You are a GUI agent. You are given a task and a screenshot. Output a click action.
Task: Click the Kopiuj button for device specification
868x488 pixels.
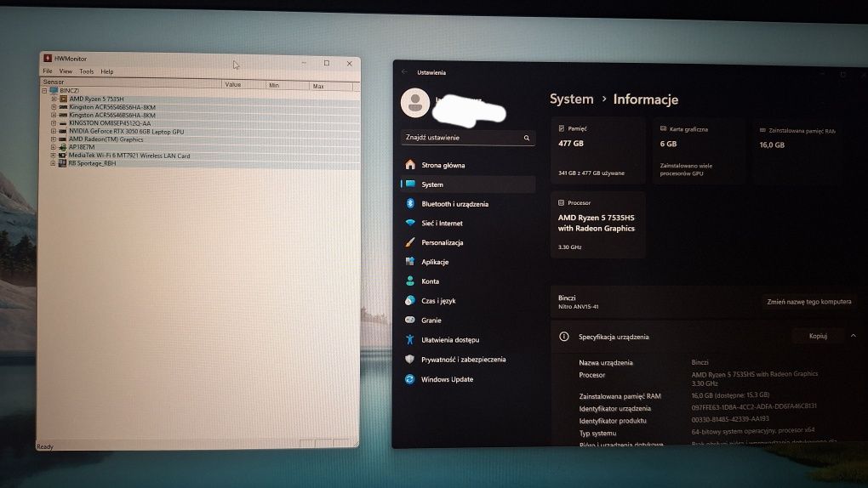[x=818, y=336]
